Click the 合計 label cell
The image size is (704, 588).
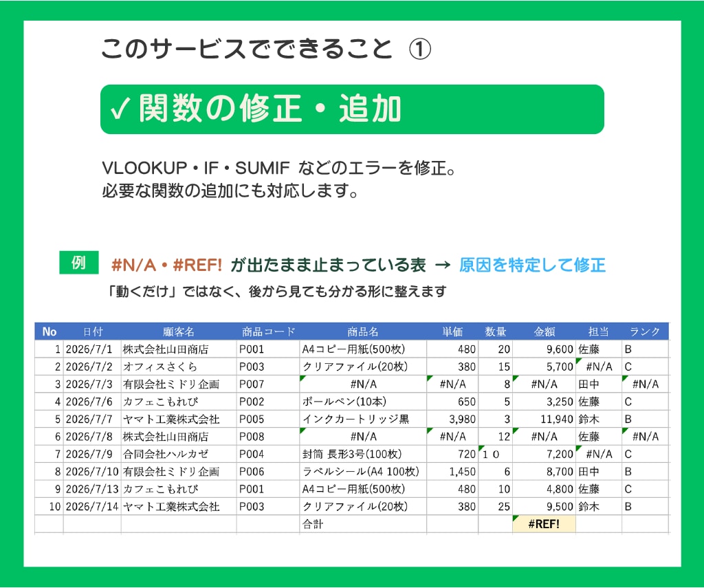(x=363, y=524)
